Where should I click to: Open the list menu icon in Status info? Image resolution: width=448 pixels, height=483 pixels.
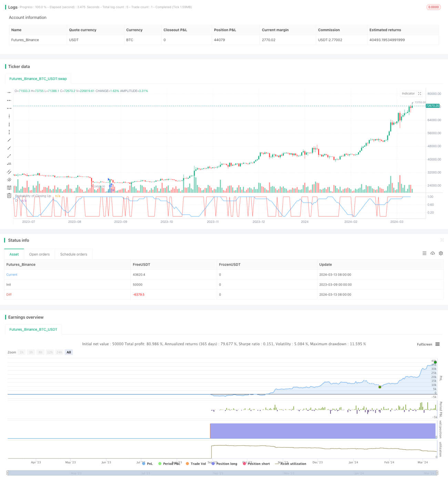click(x=424, y=253)
